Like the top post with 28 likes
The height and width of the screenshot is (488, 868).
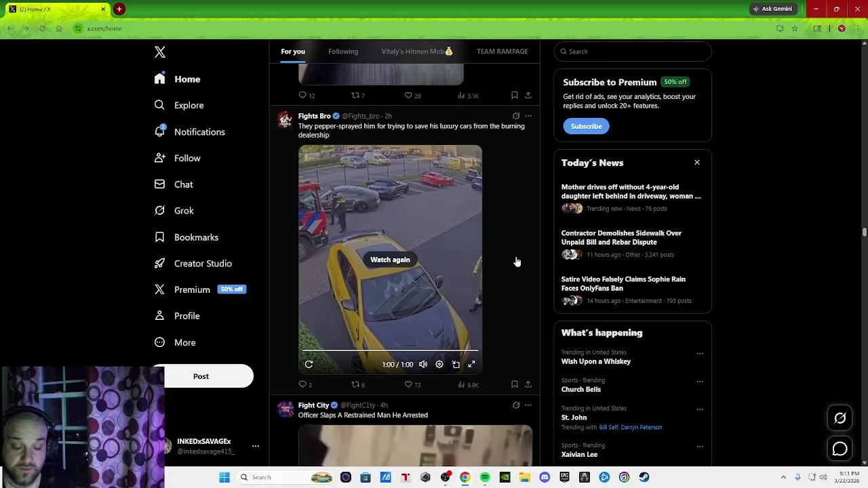(x=412, y=96)
